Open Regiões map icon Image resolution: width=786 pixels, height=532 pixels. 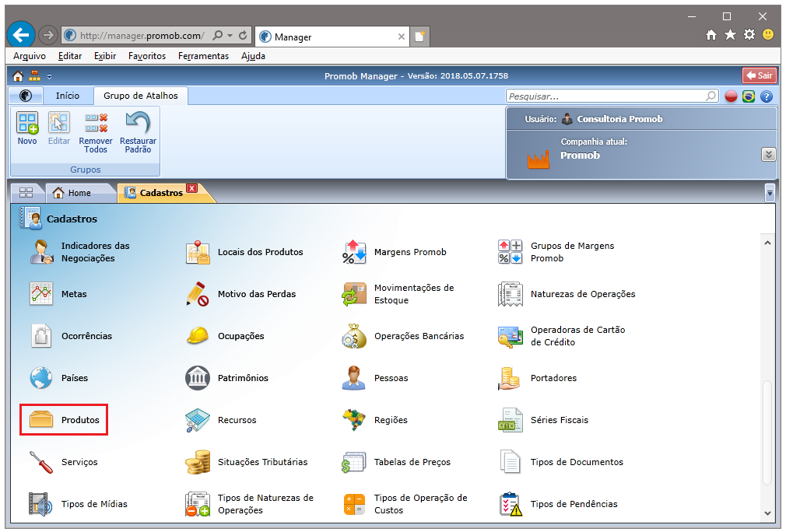click(354, 420)
